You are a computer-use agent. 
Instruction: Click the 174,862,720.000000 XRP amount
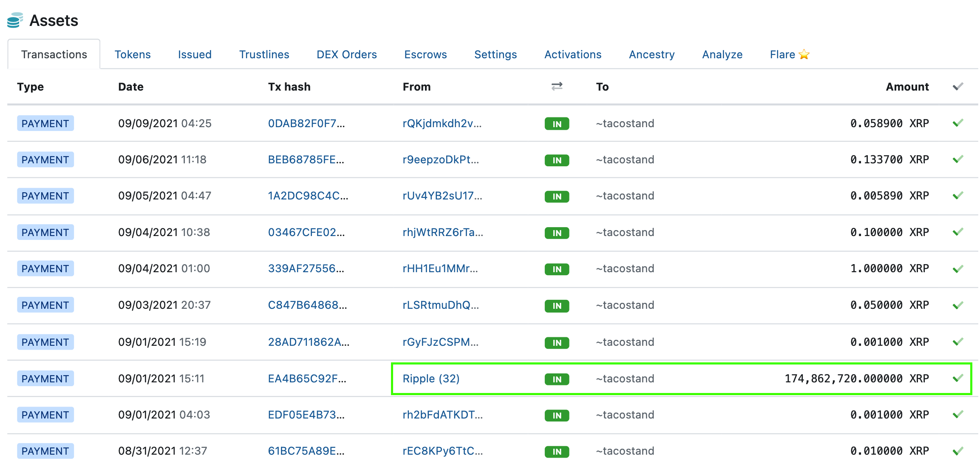coord(857,379)
